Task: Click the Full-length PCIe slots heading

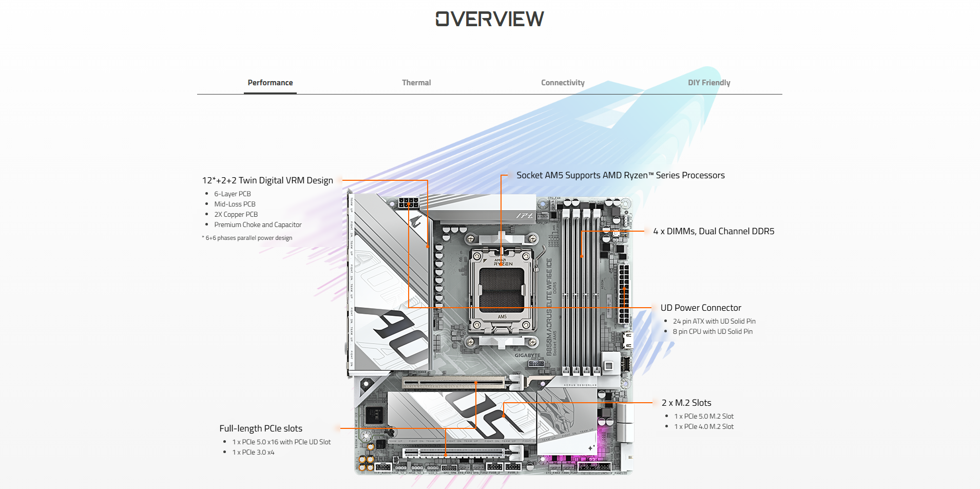Action: click(x=261, y=428)
